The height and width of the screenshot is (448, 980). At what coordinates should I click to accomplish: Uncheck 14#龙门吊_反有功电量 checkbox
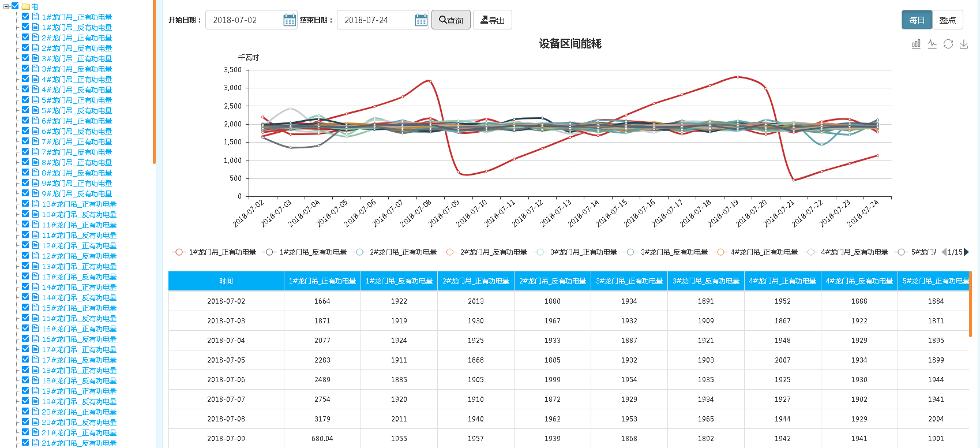25,297
